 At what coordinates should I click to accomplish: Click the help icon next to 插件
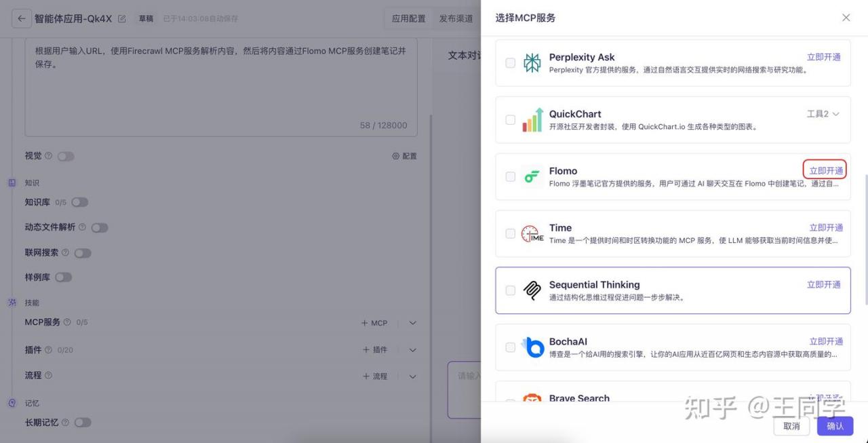point(48,350)
